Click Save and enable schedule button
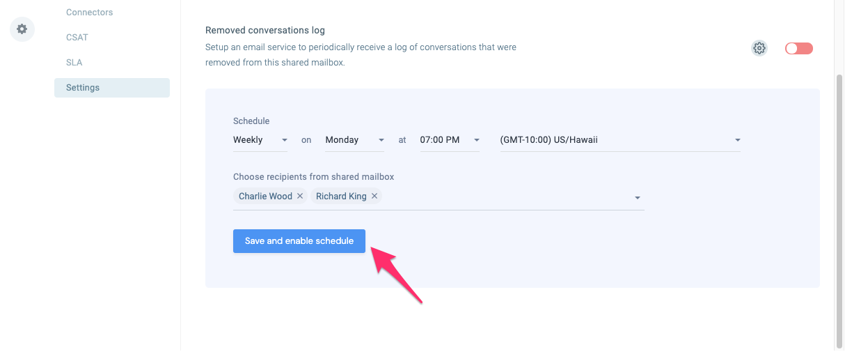868x361 pixels. [299, 241]
